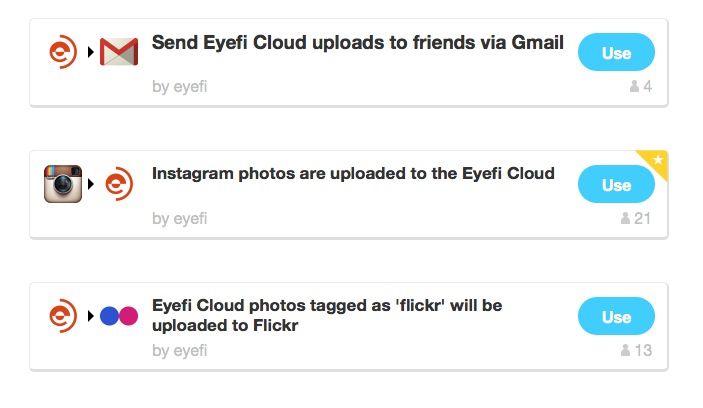This screenshot has height=408, width=703.
Task: Click the arrow between Instagram and Eyefi icons
Action: point(91,184)
